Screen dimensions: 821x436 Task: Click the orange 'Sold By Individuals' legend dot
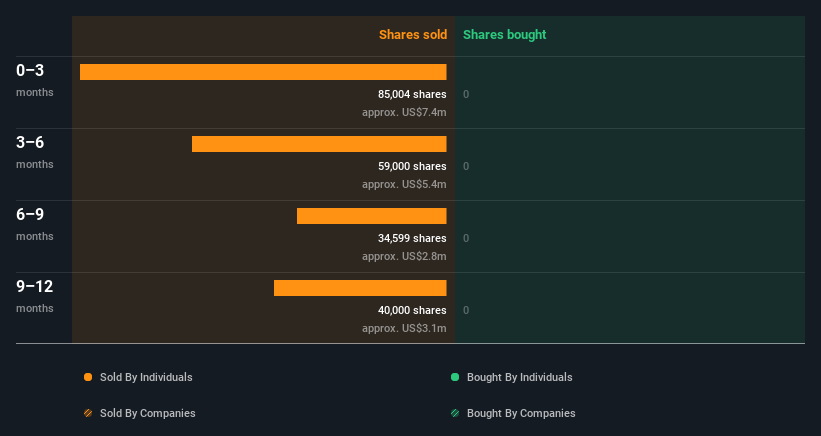tap(88, 377)
